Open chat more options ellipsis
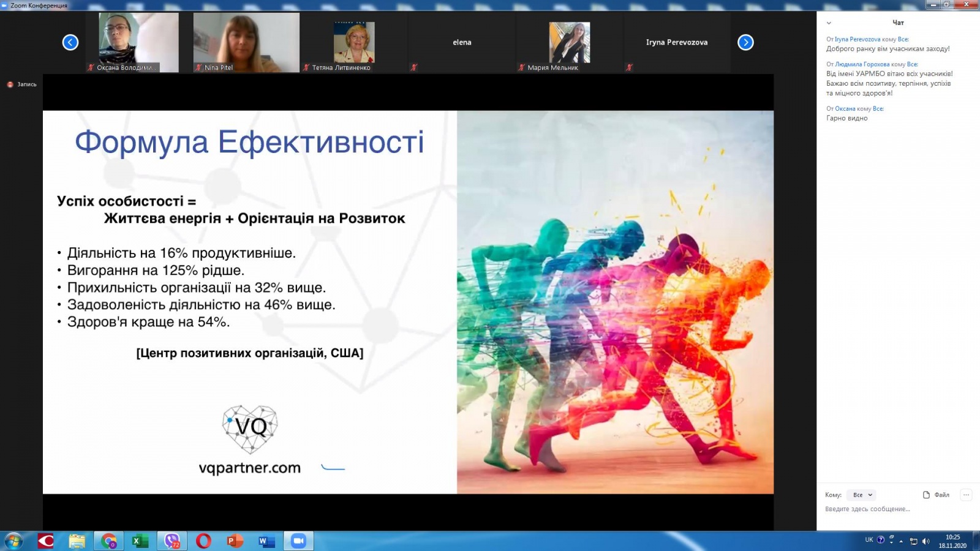 point(966,495)
